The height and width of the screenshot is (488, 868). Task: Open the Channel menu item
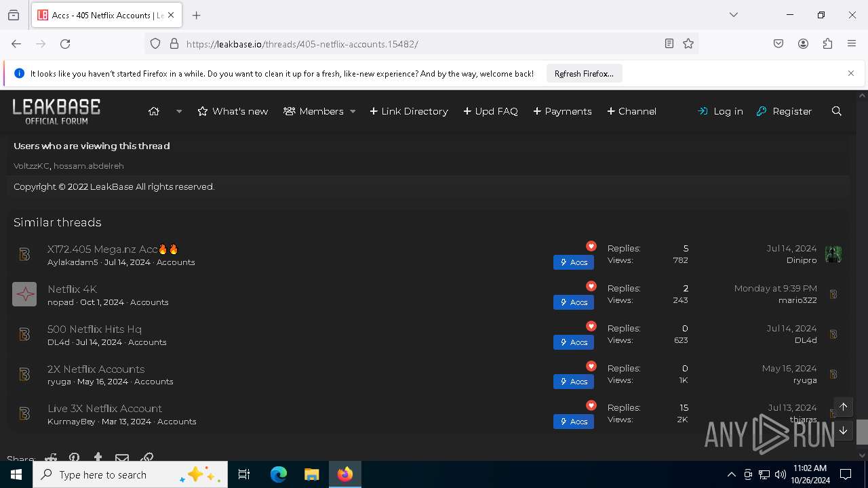point(631,111)
